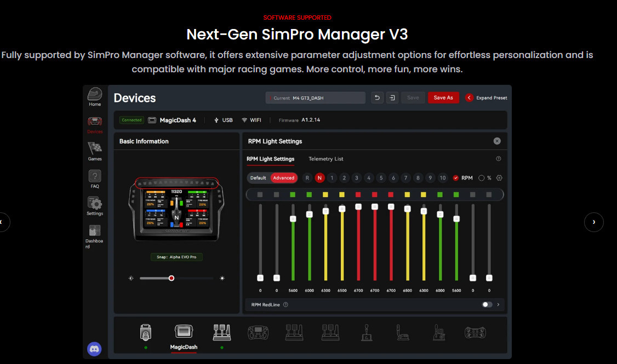Select gear 5 button
Viewport: 617px width, 364px height.
(x=381, y=178)
